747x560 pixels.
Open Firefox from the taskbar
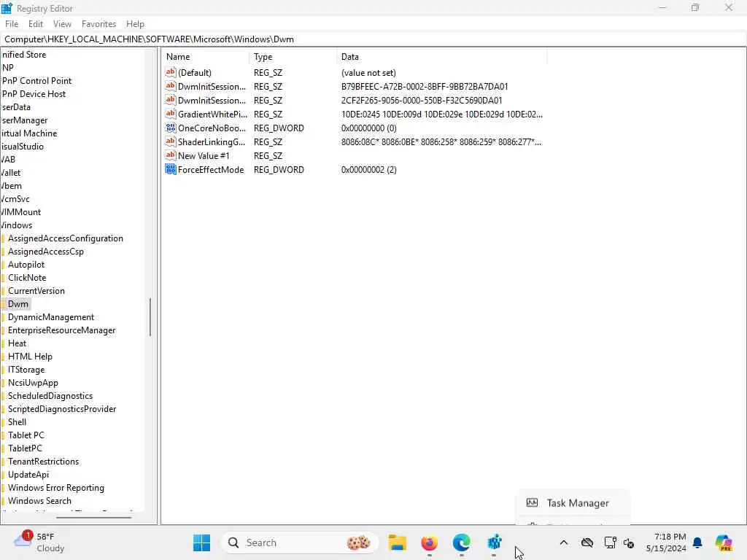tap(429, 542)
